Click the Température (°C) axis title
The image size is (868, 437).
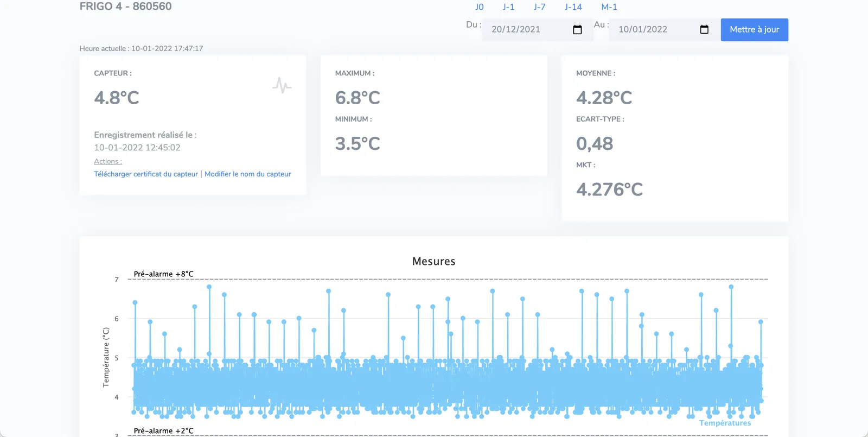click(106, 357)
